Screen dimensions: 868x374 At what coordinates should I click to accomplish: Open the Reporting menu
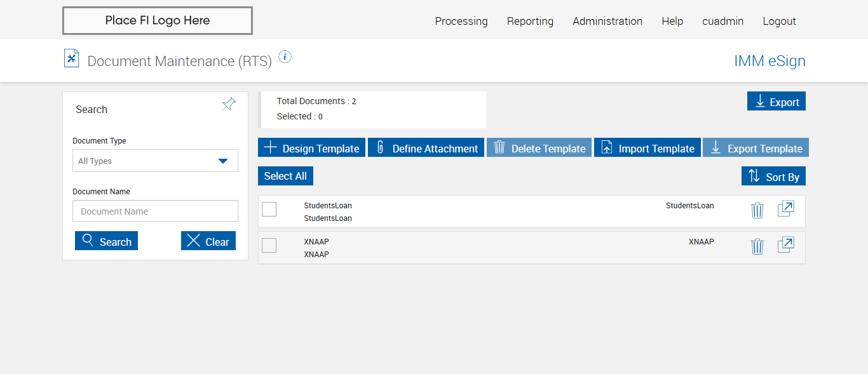coord(530,21)
